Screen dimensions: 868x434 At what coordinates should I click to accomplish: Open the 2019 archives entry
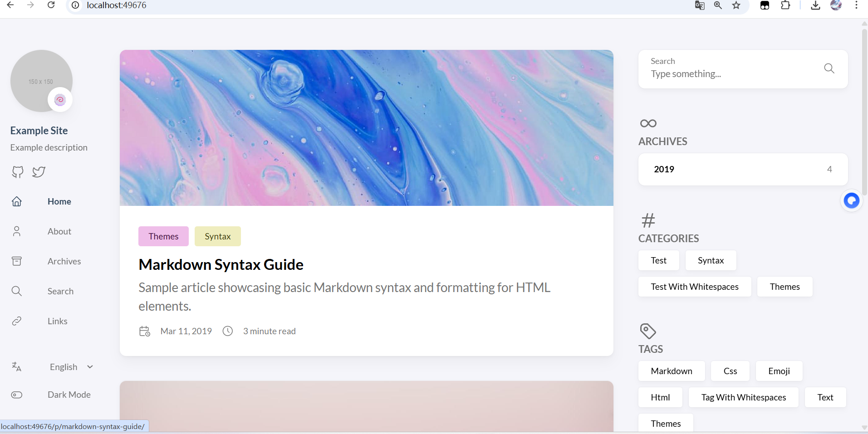pos(742,169)
